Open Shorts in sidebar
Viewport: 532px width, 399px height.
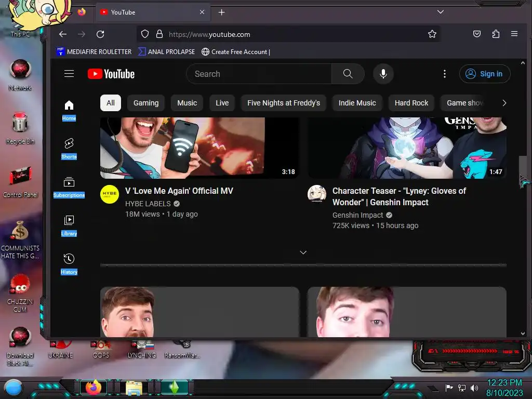(69, 149)
